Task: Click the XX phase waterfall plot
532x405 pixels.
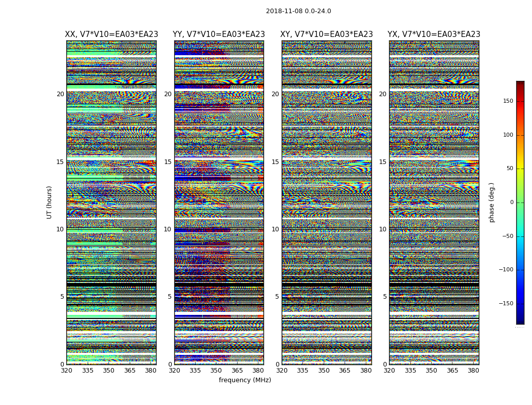Action: pos(111,202)
